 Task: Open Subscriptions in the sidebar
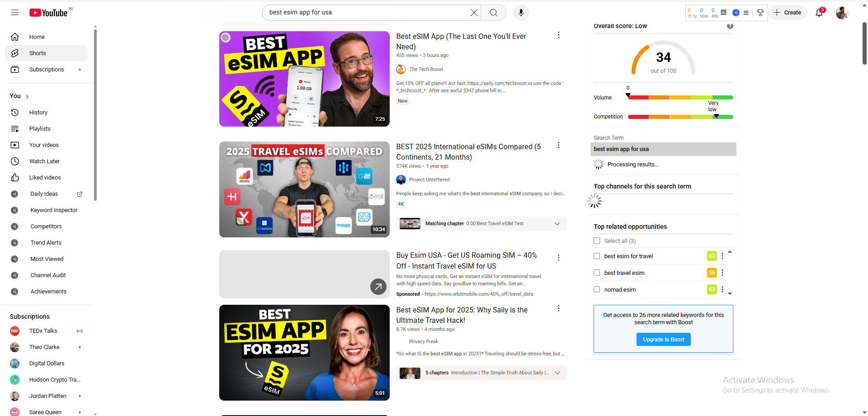click(46, 70)
